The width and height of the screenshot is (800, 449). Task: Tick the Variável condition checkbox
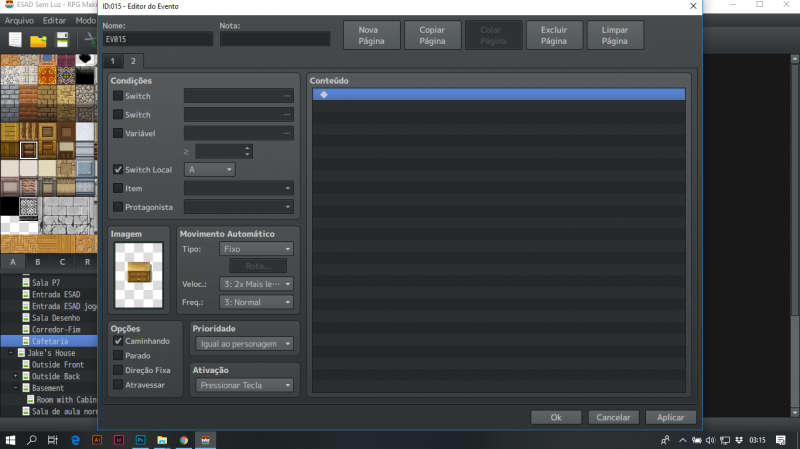(x=118, y=133)
